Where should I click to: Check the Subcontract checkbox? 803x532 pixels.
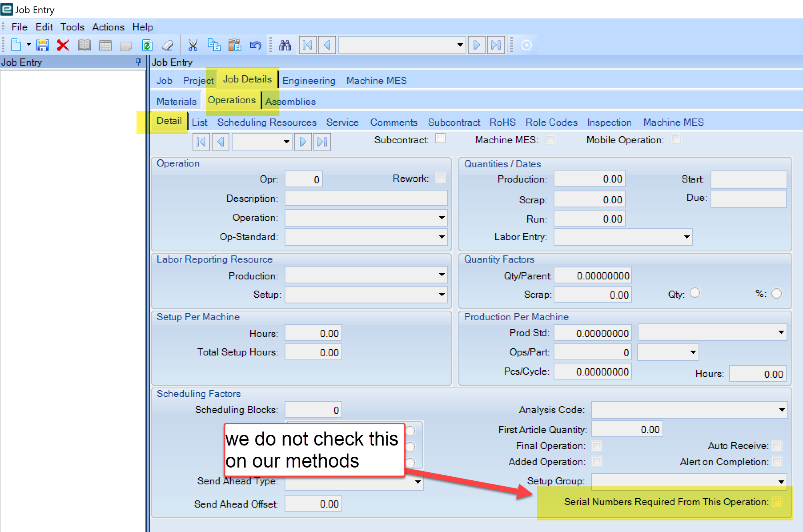(440, 138)
